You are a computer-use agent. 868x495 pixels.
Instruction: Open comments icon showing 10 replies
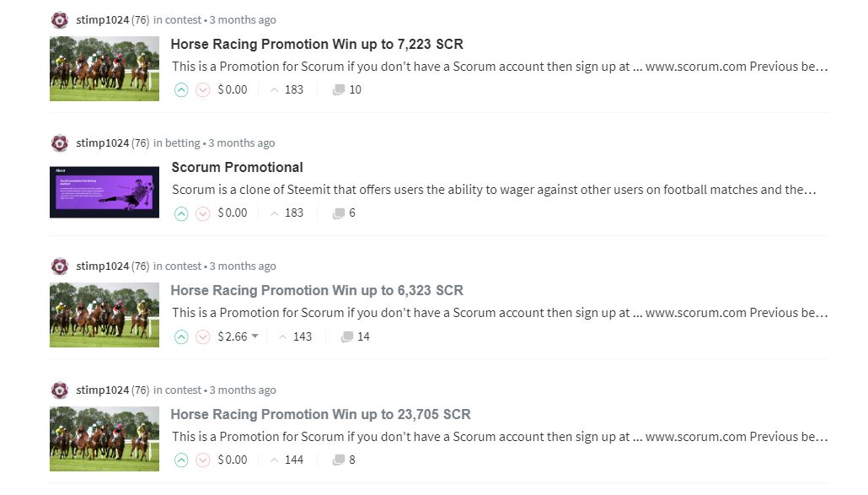339,89
